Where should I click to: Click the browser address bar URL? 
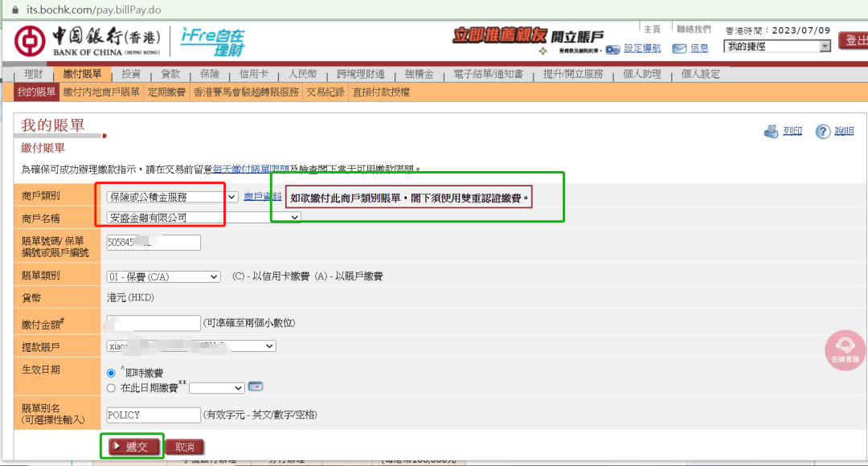(94, 10)
